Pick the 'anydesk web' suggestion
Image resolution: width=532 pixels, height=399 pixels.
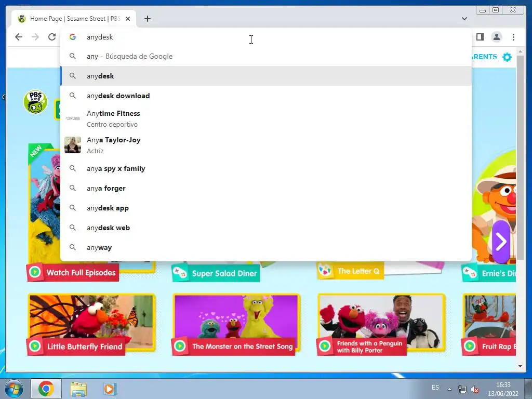point(266,228)
